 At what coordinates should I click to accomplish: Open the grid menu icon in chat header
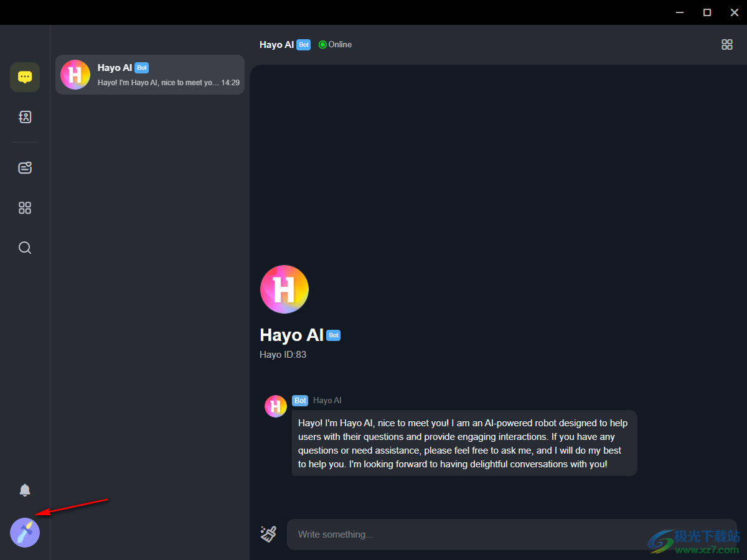coord(727,44)
